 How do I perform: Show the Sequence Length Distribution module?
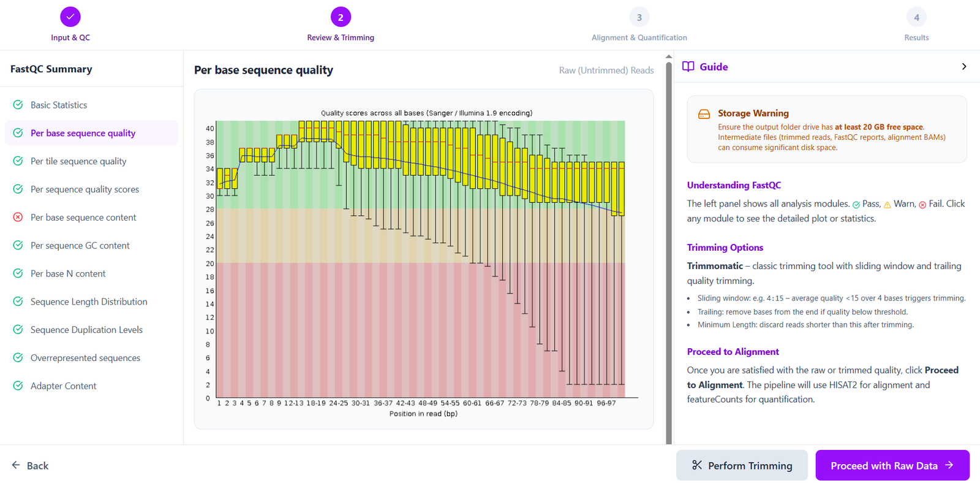(x=91, y=302)
